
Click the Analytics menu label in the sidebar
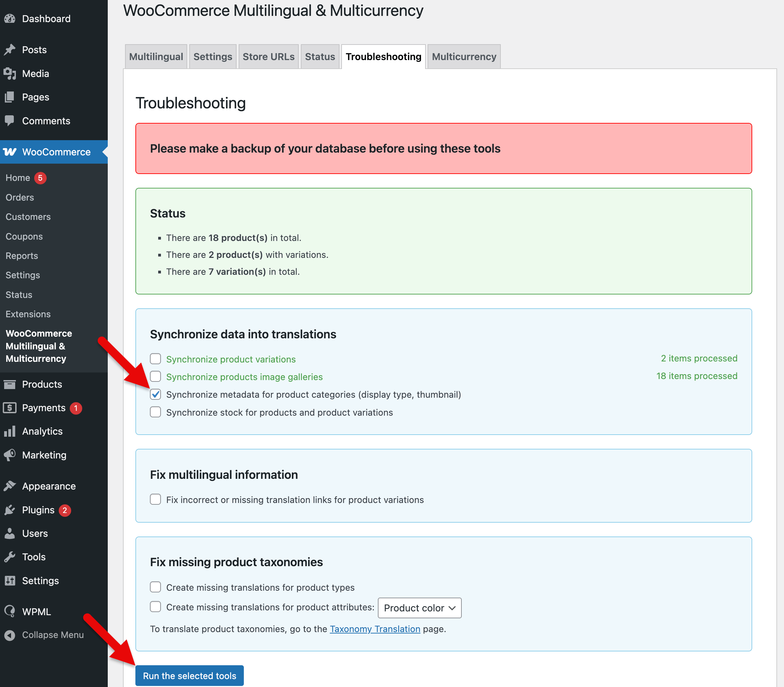coord(42,431)
